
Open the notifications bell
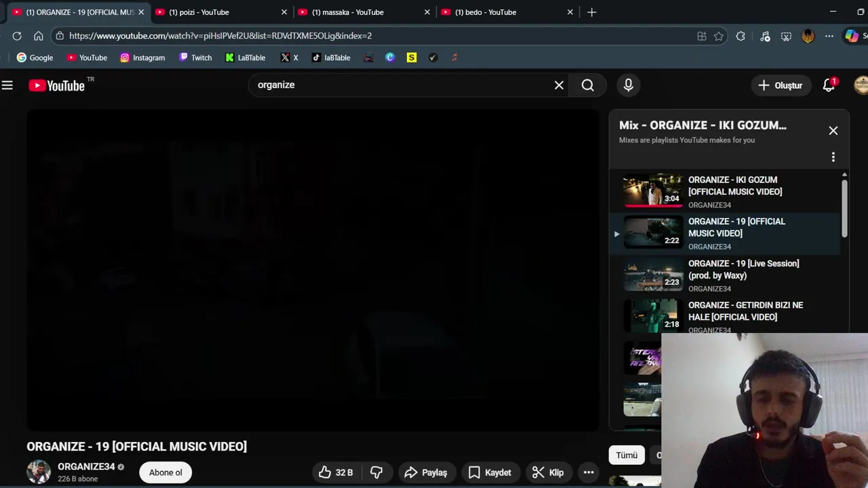tap(829, 85)
